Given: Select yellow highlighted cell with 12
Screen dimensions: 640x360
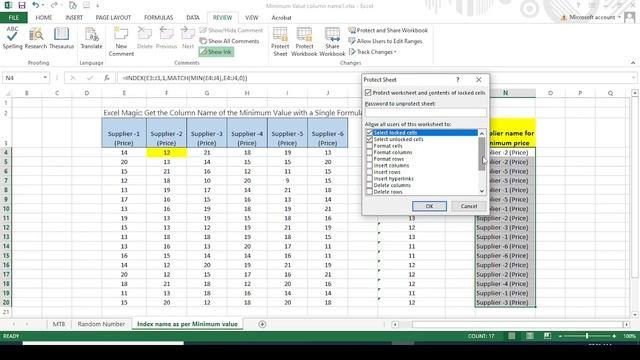Looking at the screenshot, I should [x=166, y=153].
